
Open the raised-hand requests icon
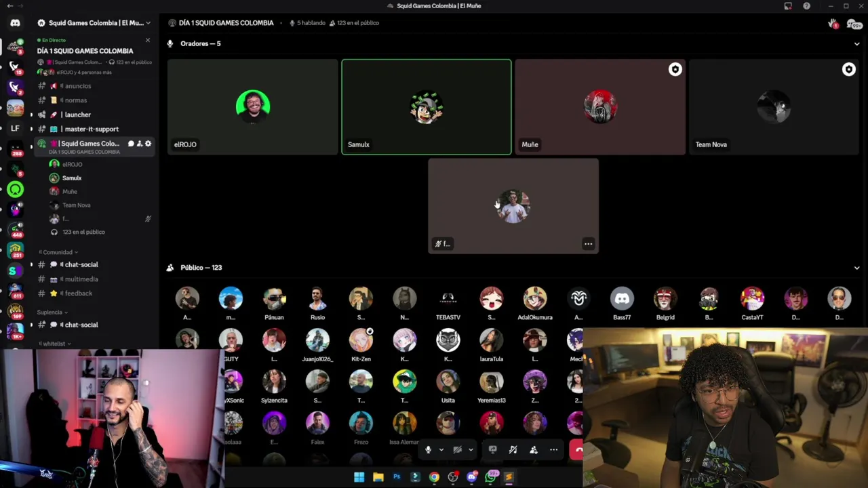click(833, 24)
